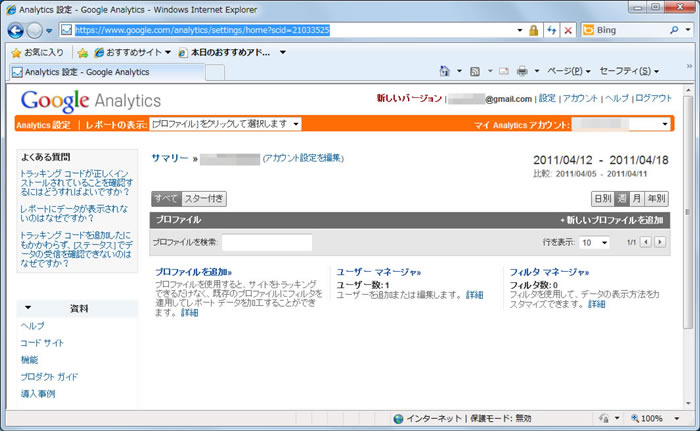Open search provider dropdown arrow beside magnifier
Screen dimensions: 700x431
[x=688, y=30]
